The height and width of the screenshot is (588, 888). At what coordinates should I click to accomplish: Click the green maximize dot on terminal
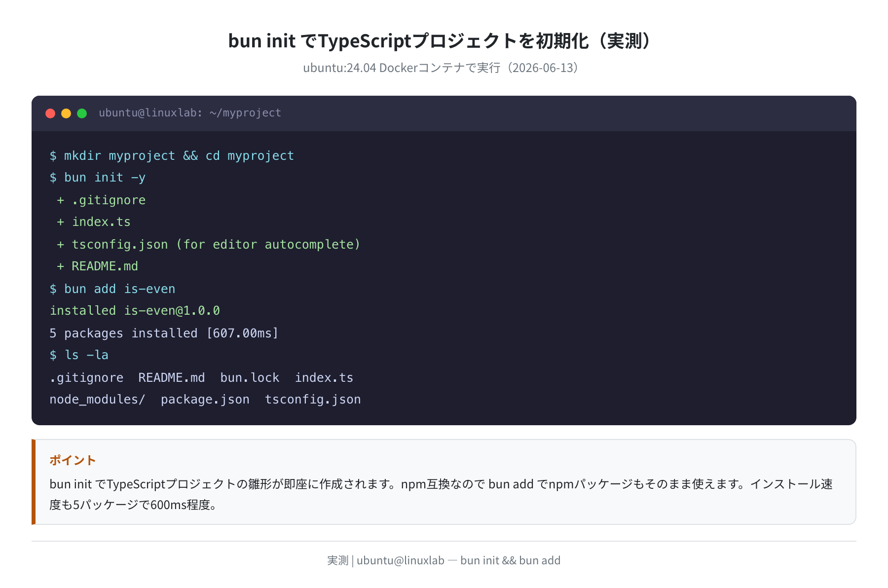[82, 113]
